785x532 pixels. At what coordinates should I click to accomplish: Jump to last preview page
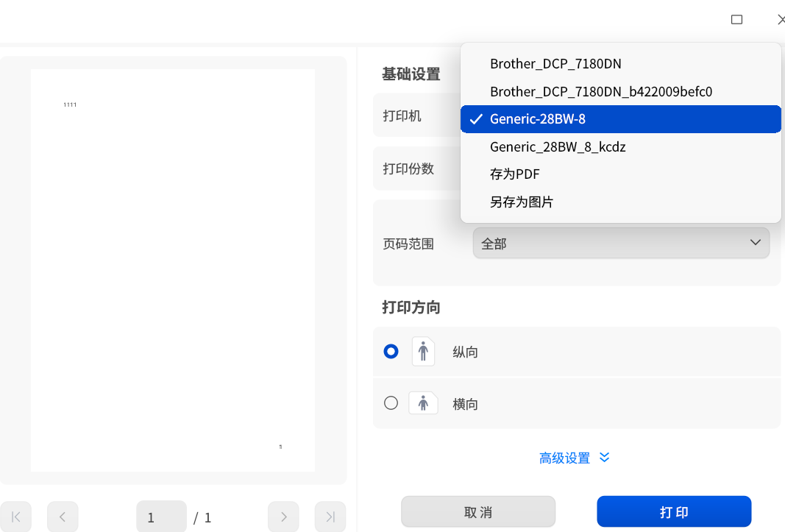click(330, 517)
